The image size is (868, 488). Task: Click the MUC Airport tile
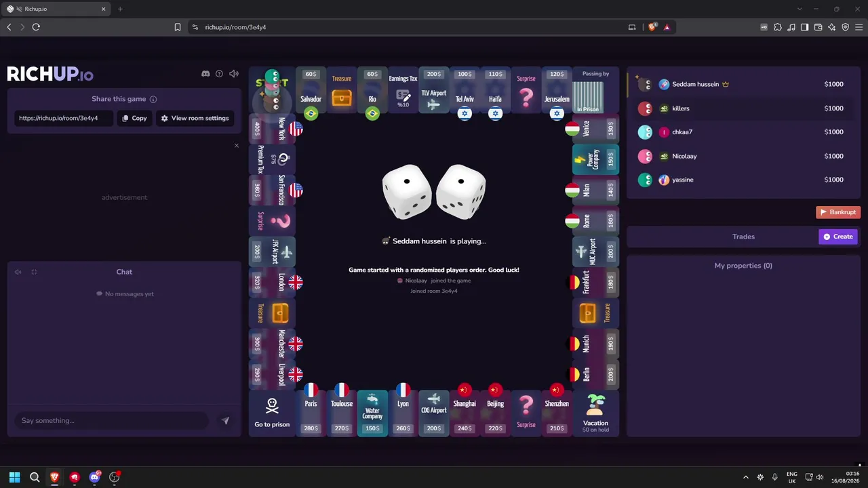point(595,252)
